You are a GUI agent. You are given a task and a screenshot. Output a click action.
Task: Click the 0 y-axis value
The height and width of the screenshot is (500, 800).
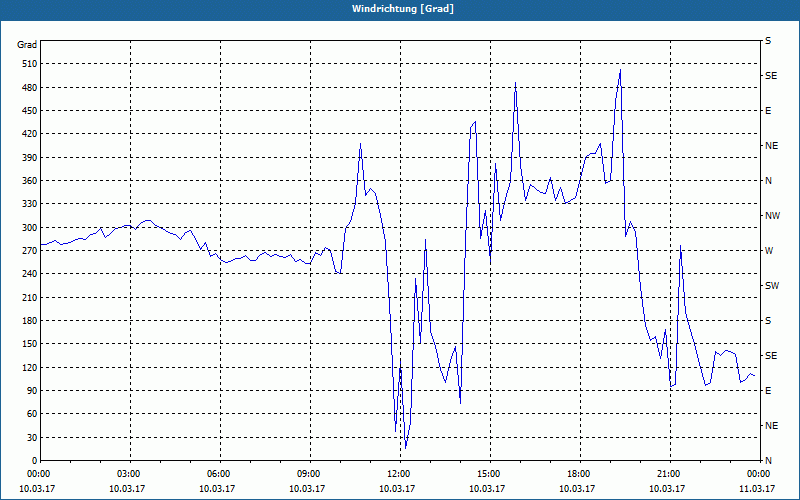[35, 461]
